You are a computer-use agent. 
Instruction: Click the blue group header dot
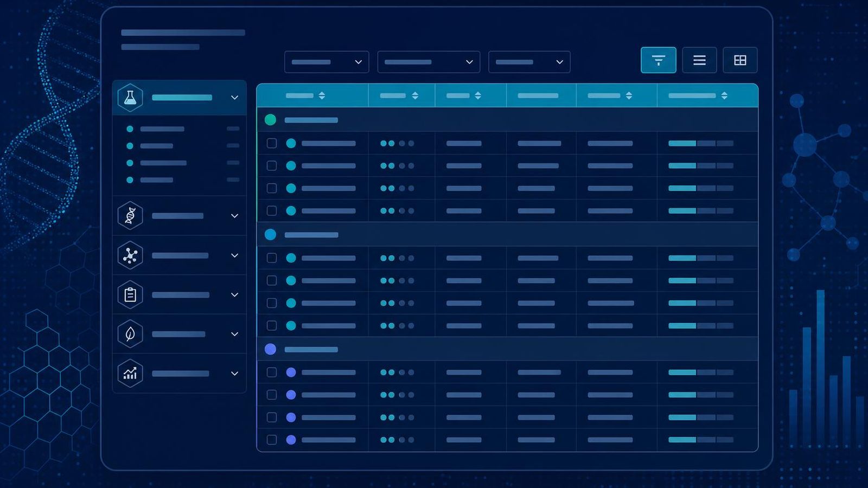pyautogui.click(x=270, y=235)
